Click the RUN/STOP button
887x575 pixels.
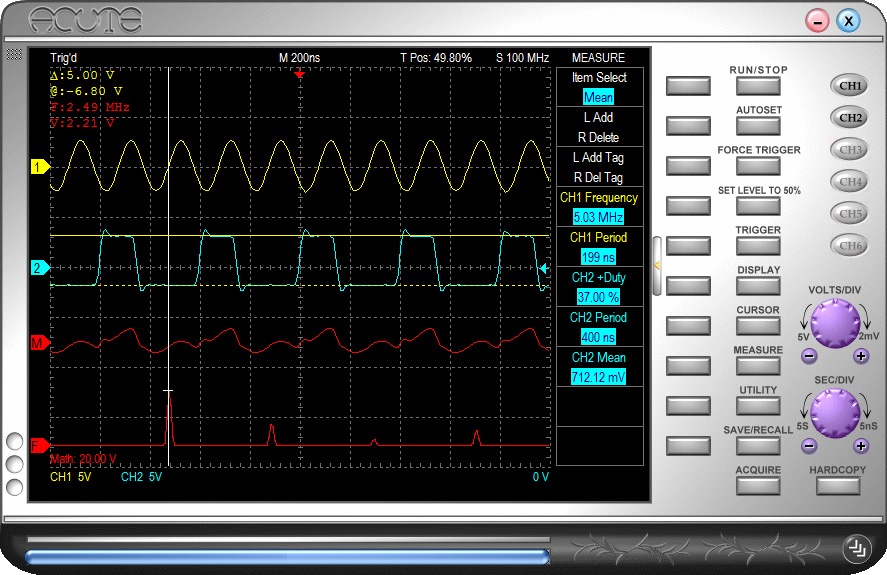click(758, 86)
